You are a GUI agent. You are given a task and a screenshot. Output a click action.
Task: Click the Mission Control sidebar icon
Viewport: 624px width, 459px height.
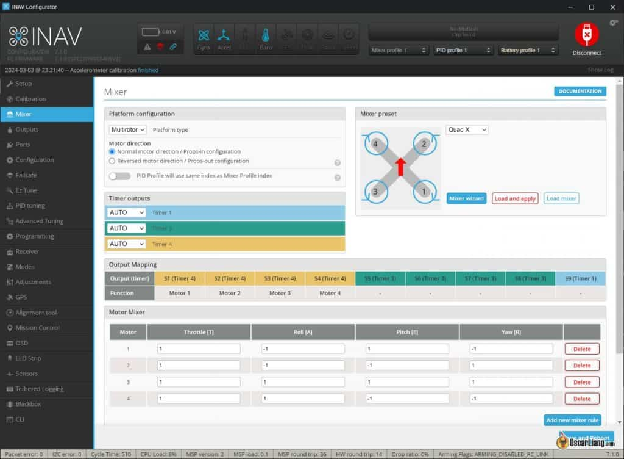tap(10, 328)
